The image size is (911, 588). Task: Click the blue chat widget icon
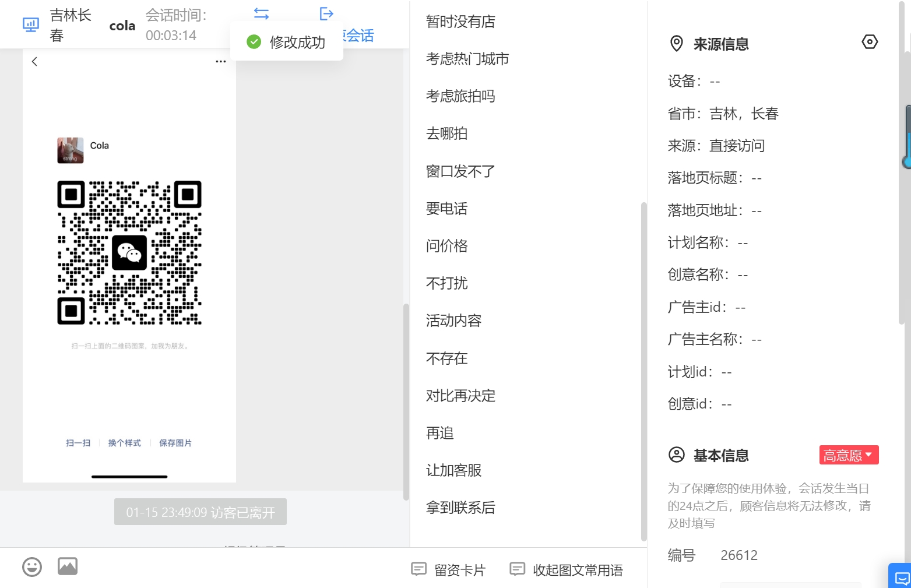(901, 578)
